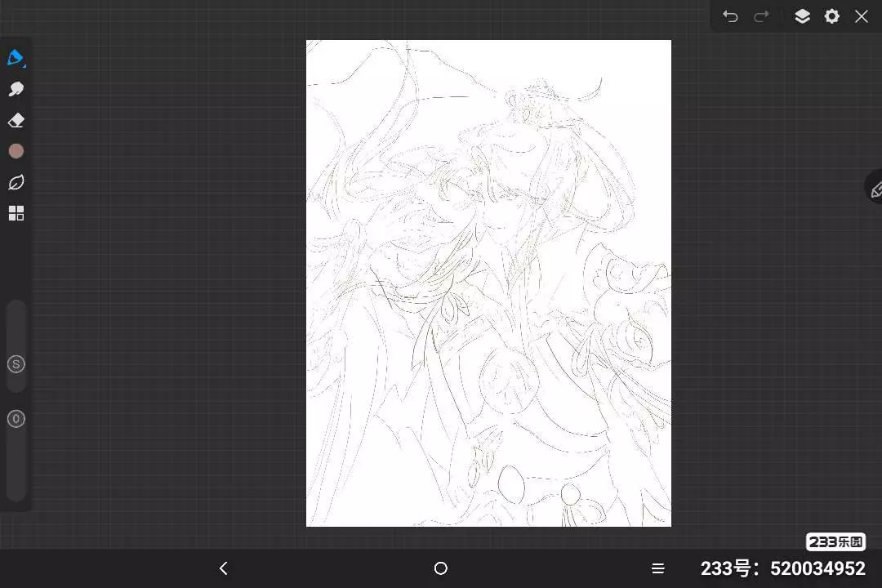Image resolution: width=882 pixels, height=588 pixels.
Task: Tap the leaf-shaped tool icon
Action: (x=16, y=182)
